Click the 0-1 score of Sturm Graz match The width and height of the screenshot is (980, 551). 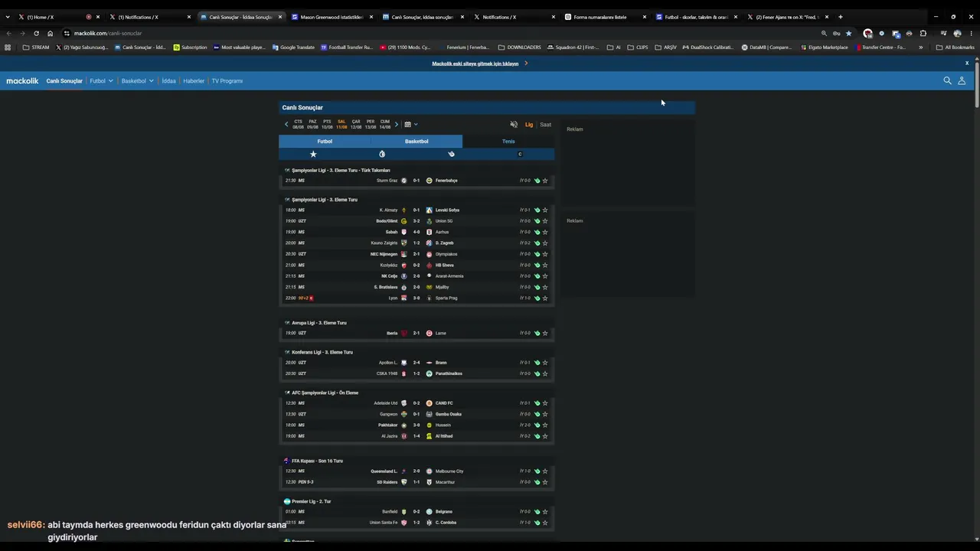coord(416,181)
